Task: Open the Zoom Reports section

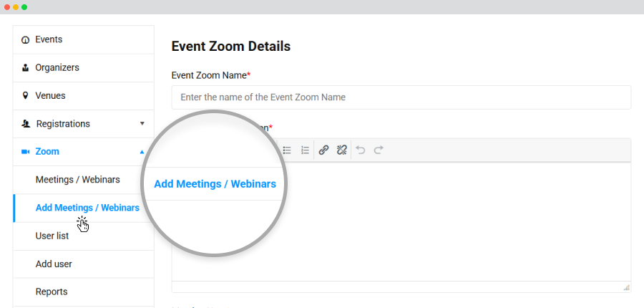Action: pos(52,292)
